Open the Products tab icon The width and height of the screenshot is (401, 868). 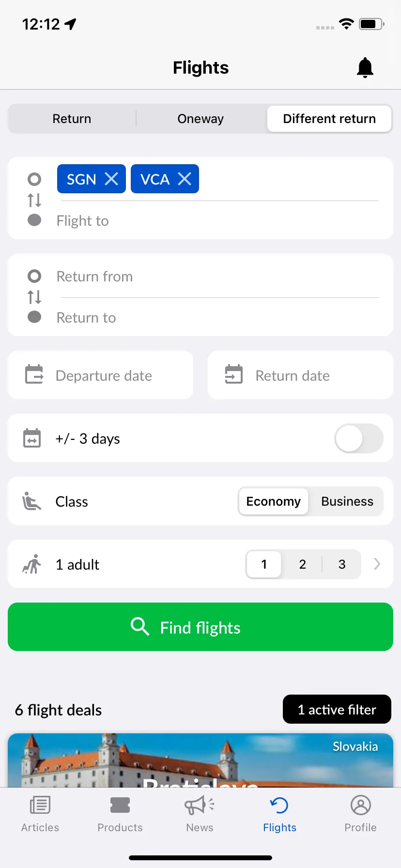pyautogui.click(x=120, y=805)
